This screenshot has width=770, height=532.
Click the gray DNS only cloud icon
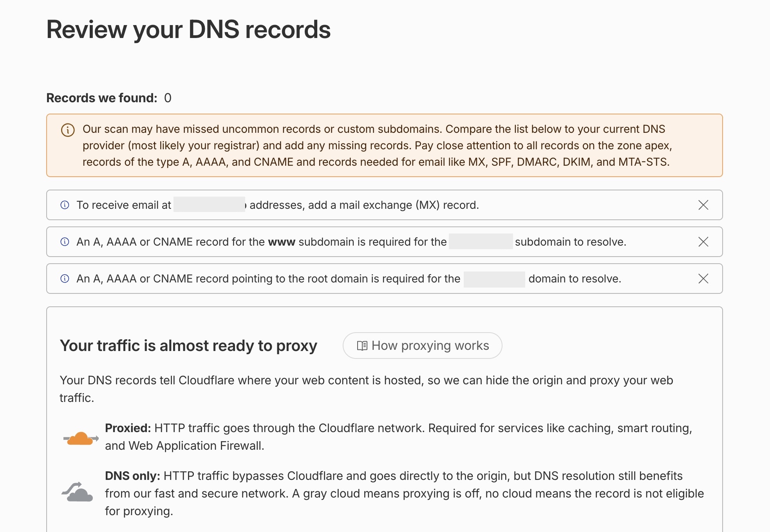(78, 492)
